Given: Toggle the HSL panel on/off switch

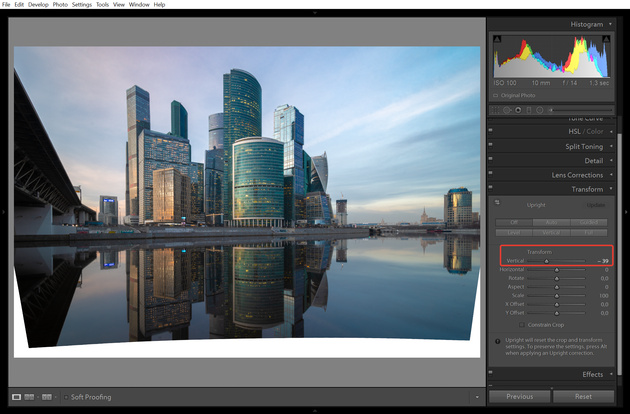Looking at the screenshot, I should 491,130.
